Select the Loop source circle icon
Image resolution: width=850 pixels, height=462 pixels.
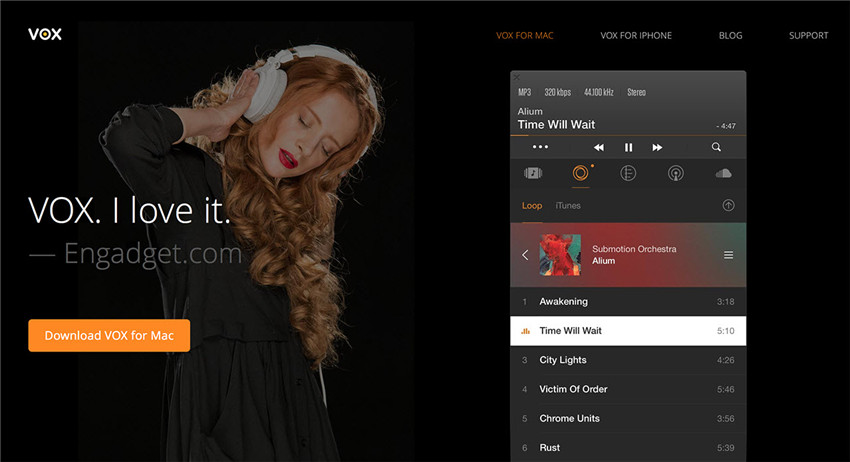580,173
